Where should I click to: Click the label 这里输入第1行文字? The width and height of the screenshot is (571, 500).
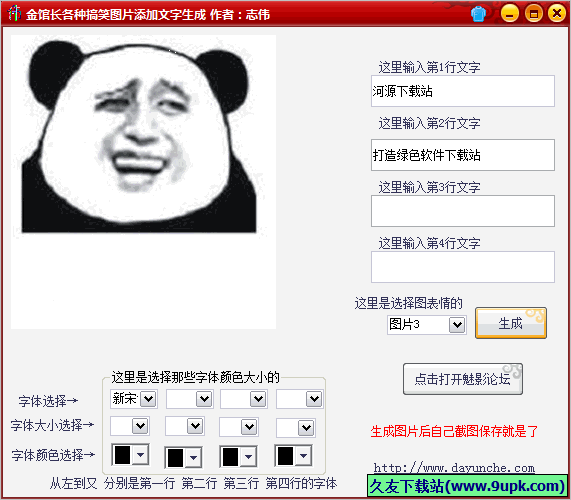point(429,67)
